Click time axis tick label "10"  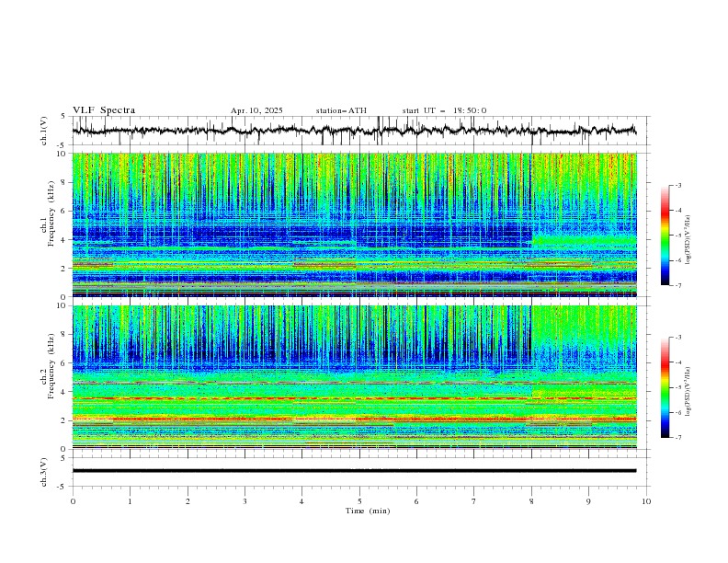(646, 501)
